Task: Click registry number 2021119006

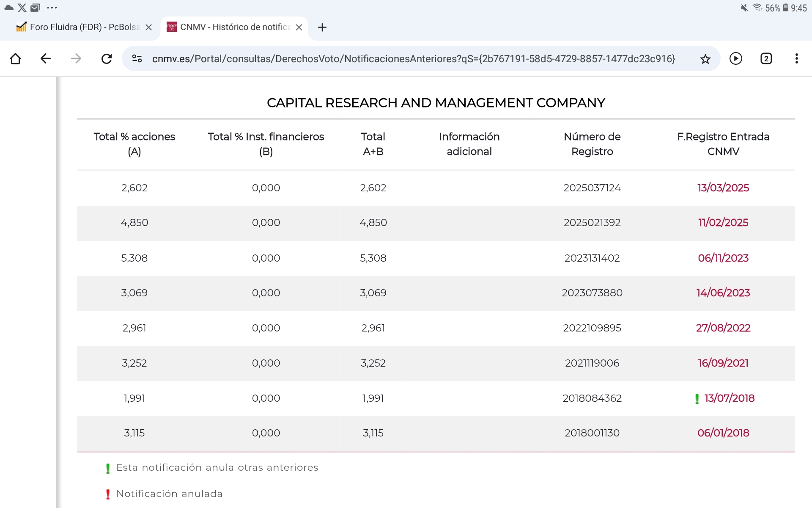Action: coord(592,363)
